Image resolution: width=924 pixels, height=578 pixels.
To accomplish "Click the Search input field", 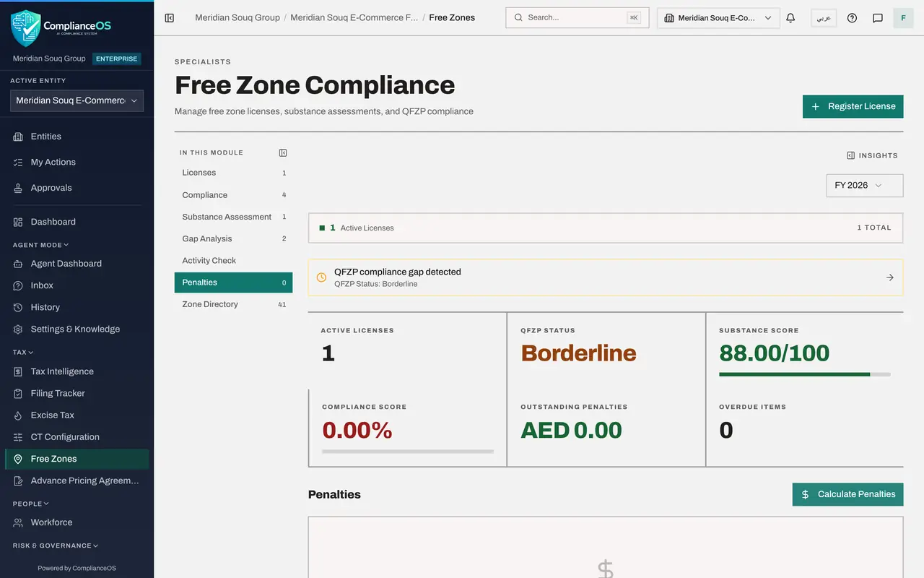I will [x=577, y=17].
